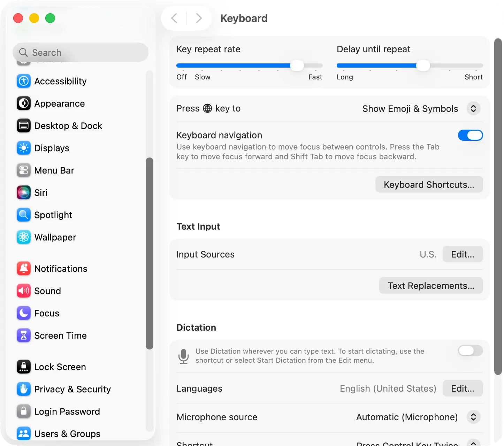Open Sound settings from sidebar
Screen dimensions: 504x446
tap(47, 291)
